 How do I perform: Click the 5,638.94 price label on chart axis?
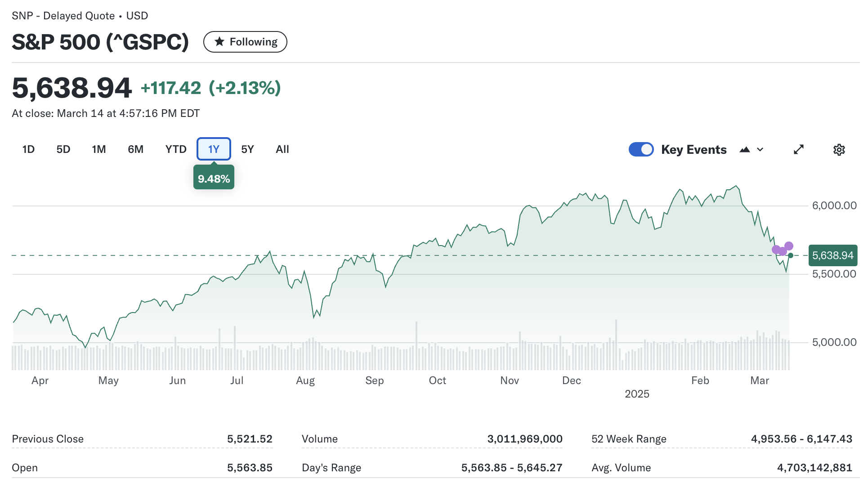pos(832,255)
